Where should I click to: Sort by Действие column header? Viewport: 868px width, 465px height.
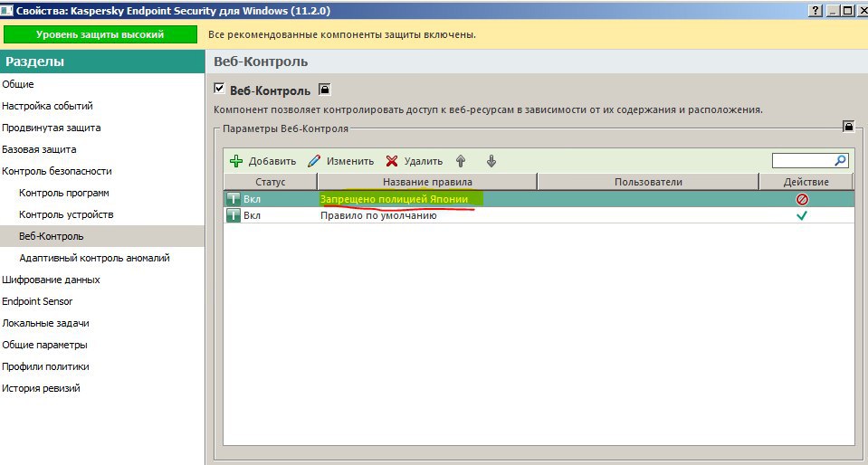[806, 182]
